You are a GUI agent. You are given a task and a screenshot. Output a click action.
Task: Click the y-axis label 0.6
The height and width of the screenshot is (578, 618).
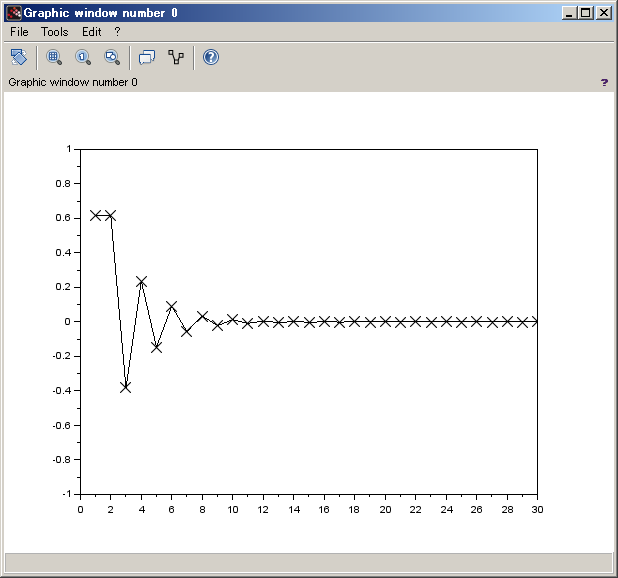63,218
